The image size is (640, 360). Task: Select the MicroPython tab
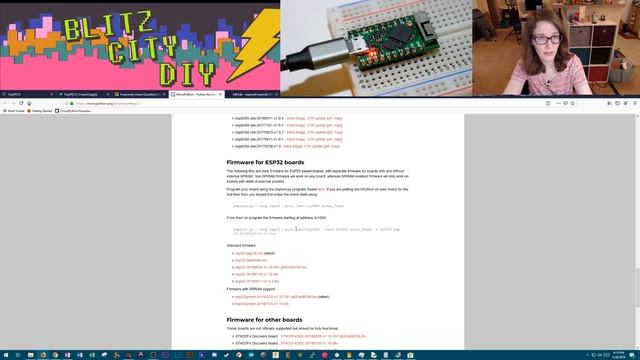pos(196,94)
